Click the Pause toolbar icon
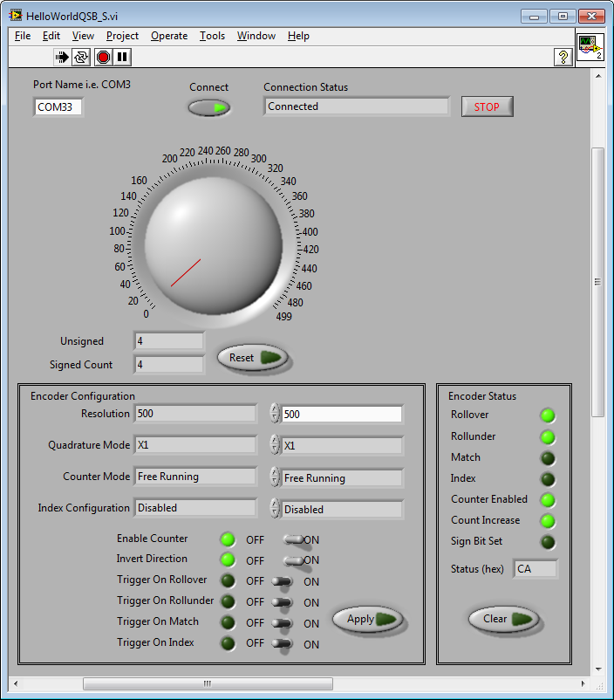The image size is (614, 700). tap(122, 57)
